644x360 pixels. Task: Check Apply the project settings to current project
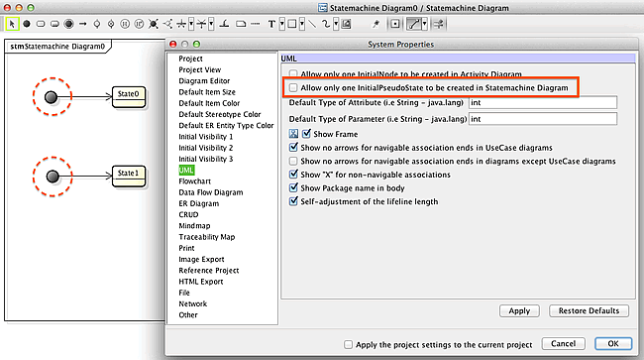[348, 344]
